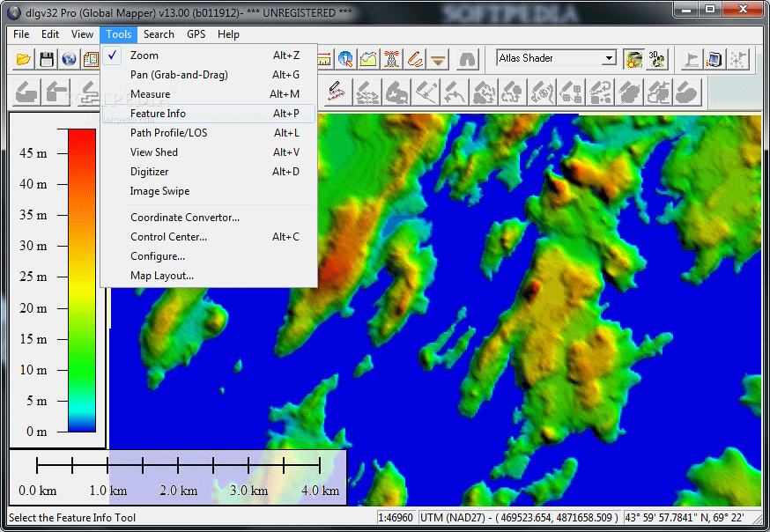Click the globe icon in the toolbar

(x=70, y=59)
